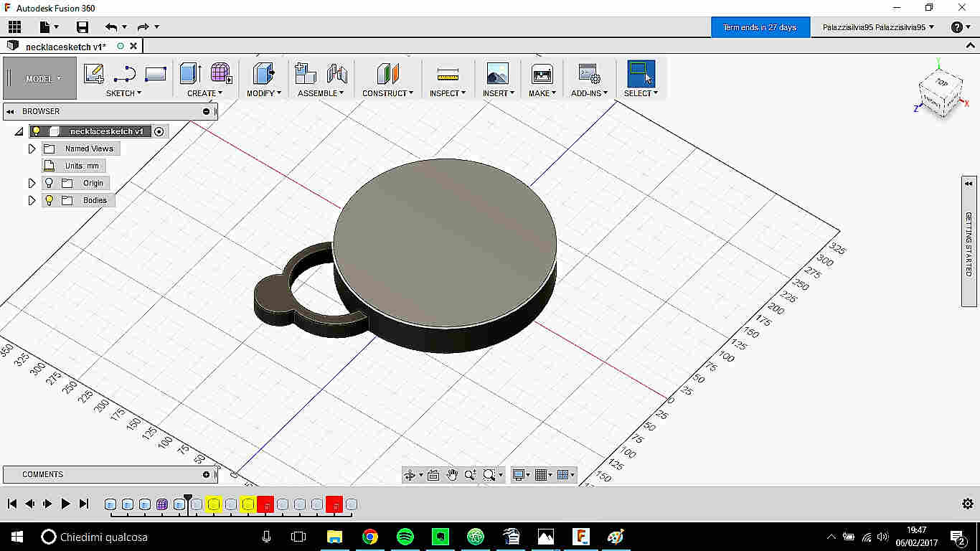
Task: Open the GETTING STARTED side panel
Action: click(x=969, y=242)
